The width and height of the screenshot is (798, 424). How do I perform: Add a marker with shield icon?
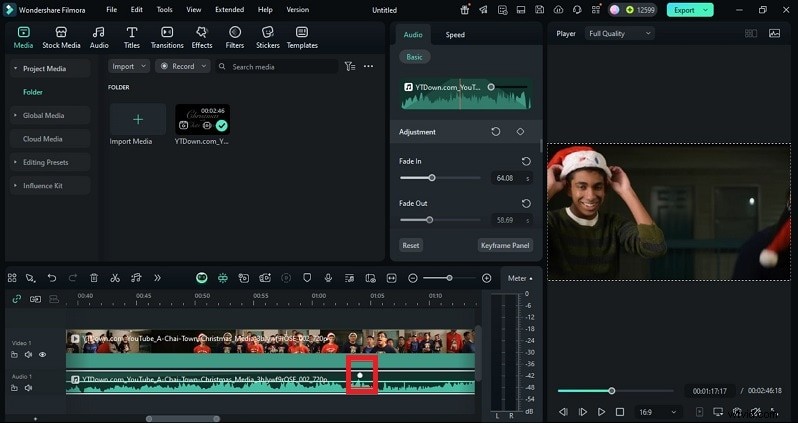307,278
